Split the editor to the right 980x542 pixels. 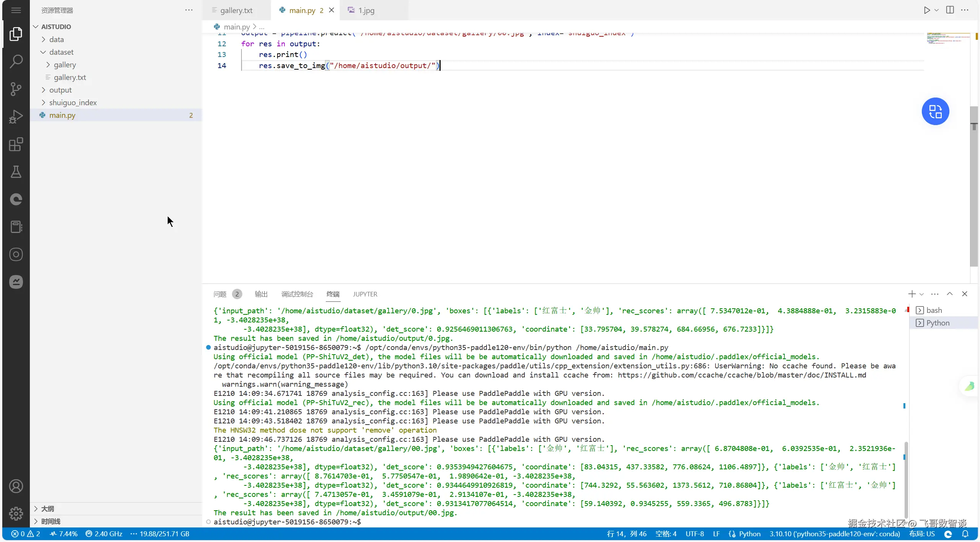point(950,10)
